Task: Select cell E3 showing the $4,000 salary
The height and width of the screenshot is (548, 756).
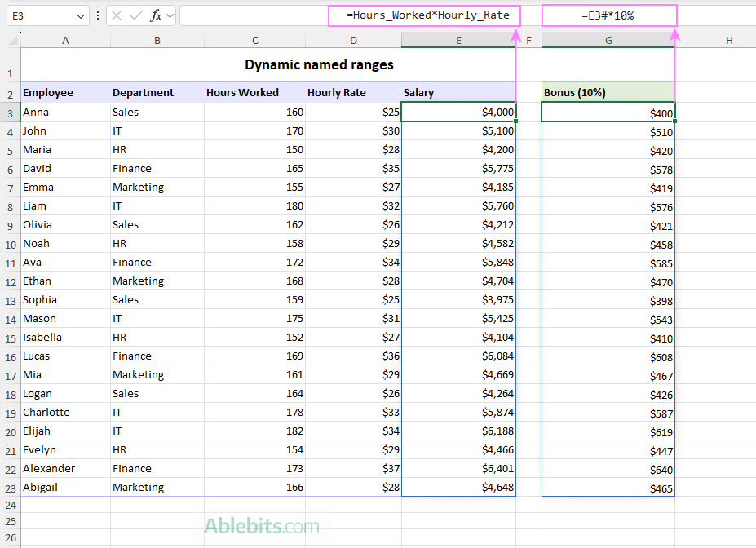Action: tap(458, 112)
